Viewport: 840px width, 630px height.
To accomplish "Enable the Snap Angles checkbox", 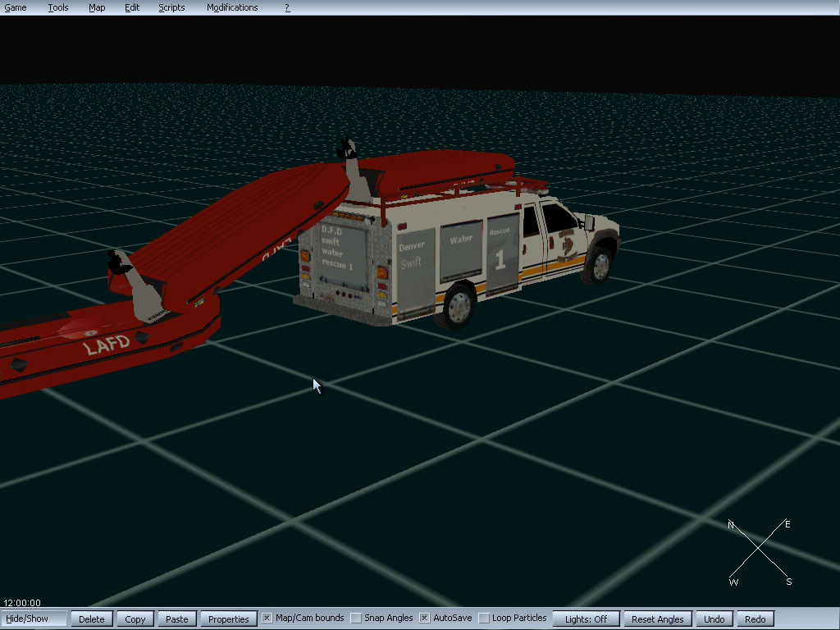I will click(x=356, y=619).
